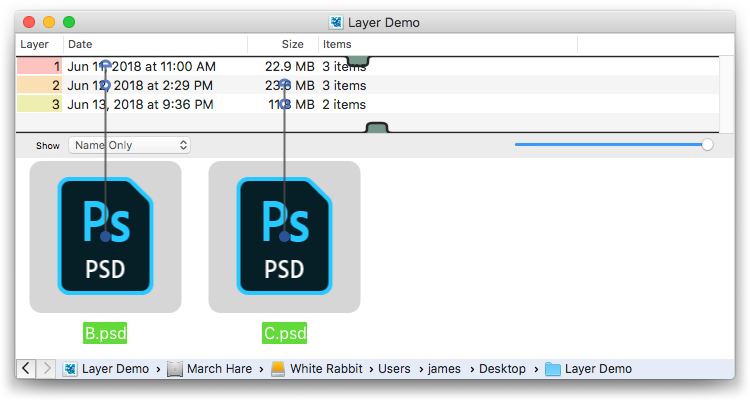Image resolution: width=750 pixels, height=400 pixels.
Task: Select layer 2 row color cell
Action: point(39,85)
